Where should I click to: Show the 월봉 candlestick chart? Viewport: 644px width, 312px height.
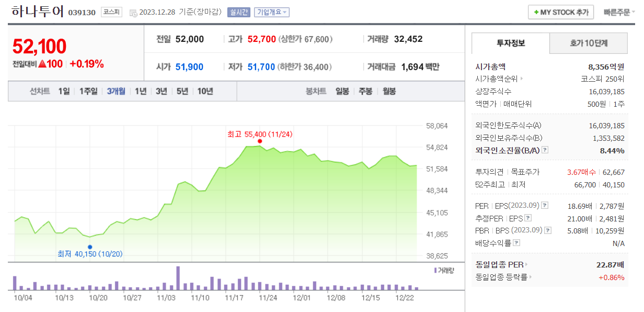[x=389, y=91]
